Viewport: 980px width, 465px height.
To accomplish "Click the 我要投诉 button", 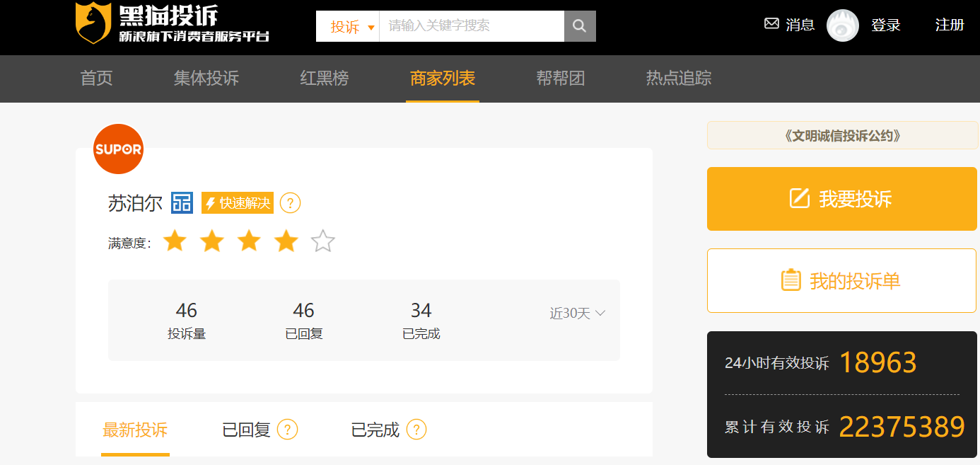I will point(842,199).
